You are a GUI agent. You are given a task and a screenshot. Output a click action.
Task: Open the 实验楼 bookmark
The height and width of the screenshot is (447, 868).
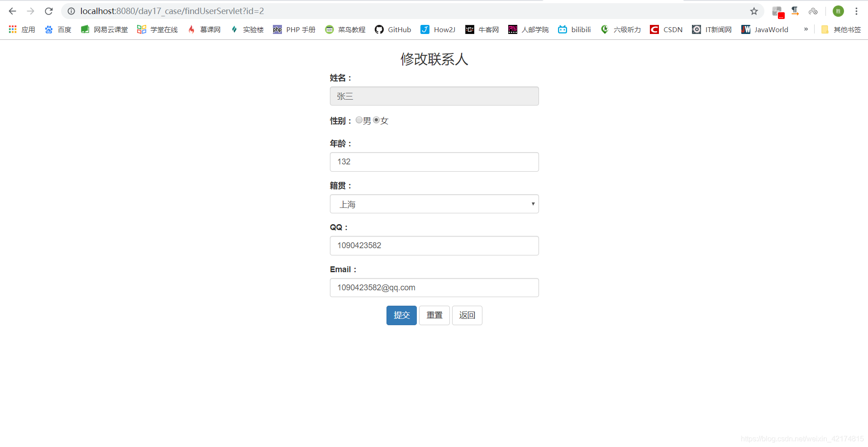(x=247, y=29)
